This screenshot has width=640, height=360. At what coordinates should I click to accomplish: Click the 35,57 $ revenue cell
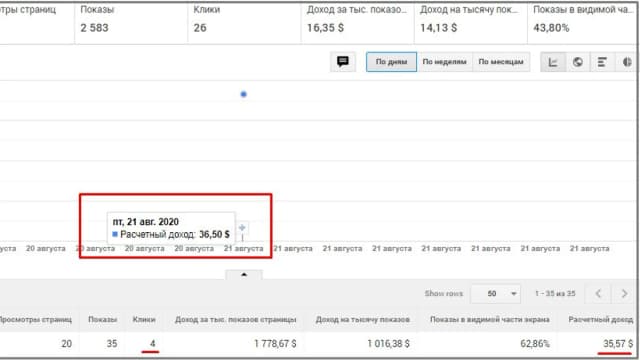click(x=618, y=344)
